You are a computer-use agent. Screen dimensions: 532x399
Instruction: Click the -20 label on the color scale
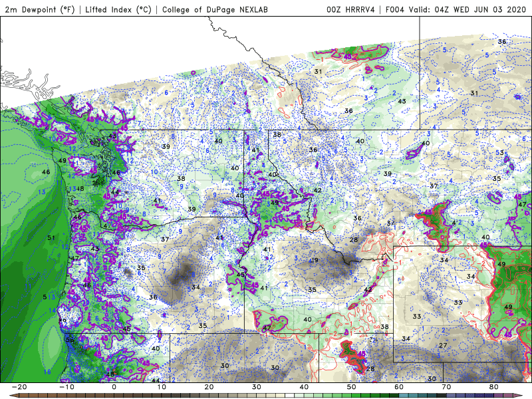pos(19,387)
